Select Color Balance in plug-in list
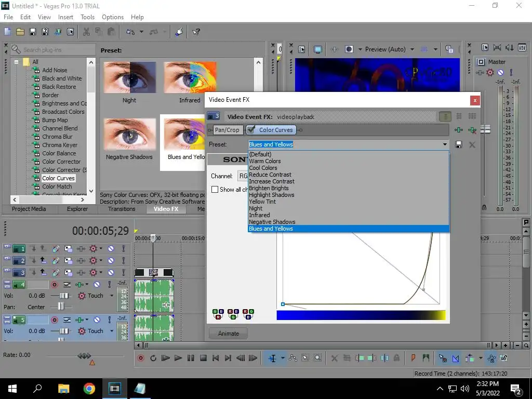The width and height of the screenshot is (532, 399). (x=59, y=153)
